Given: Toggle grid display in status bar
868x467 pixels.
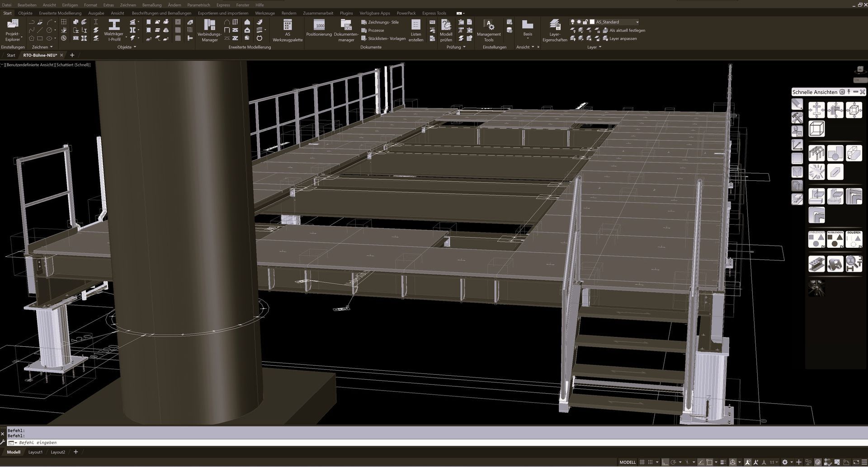Looking at the screenshot, I should [642, 462].
